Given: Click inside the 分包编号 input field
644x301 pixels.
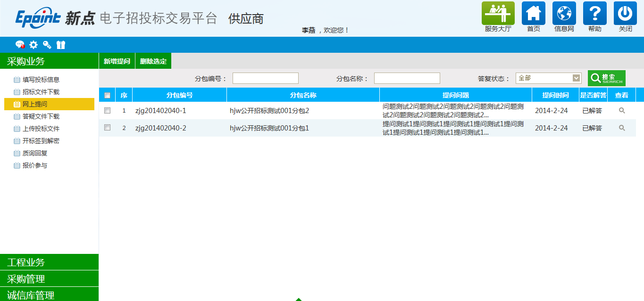Looking at the screenshot, I should point(265,78).
